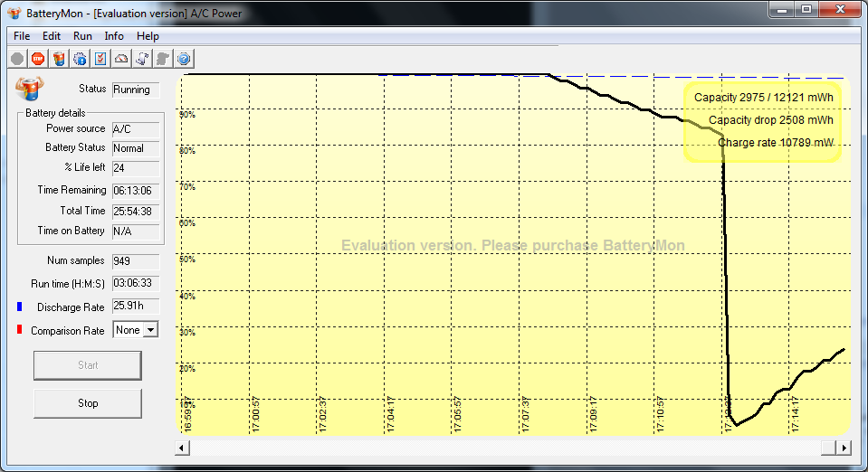
Task: Click the Comparison Rate label
Action: click(68, 331)
